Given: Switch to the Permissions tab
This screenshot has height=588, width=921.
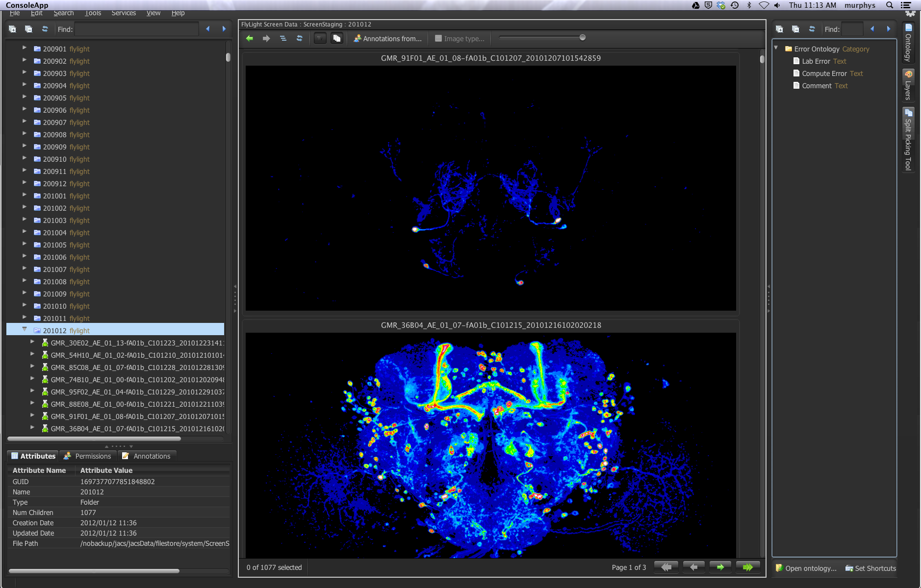Looking at the screenshot, I should [x=88, y=456].
